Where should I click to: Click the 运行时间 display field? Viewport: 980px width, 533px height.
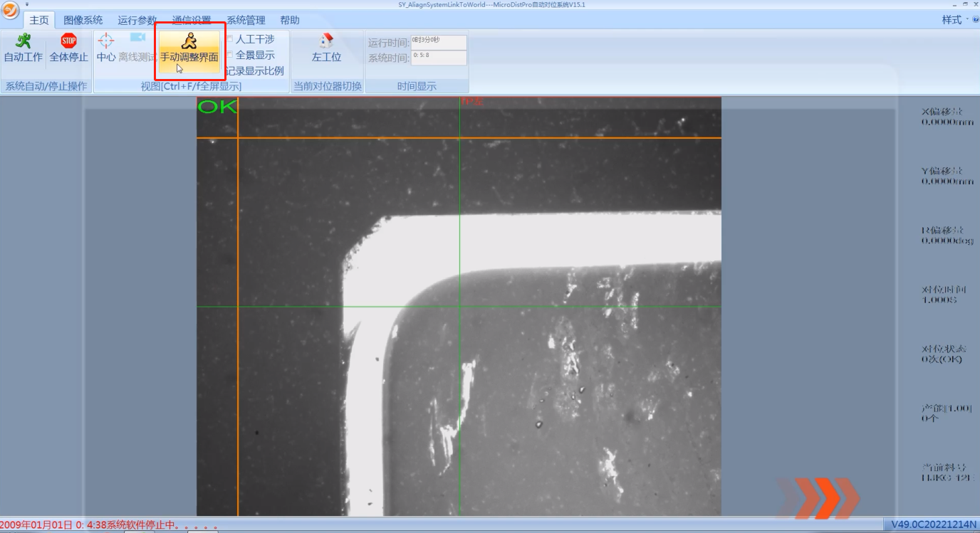click(439, 43)
